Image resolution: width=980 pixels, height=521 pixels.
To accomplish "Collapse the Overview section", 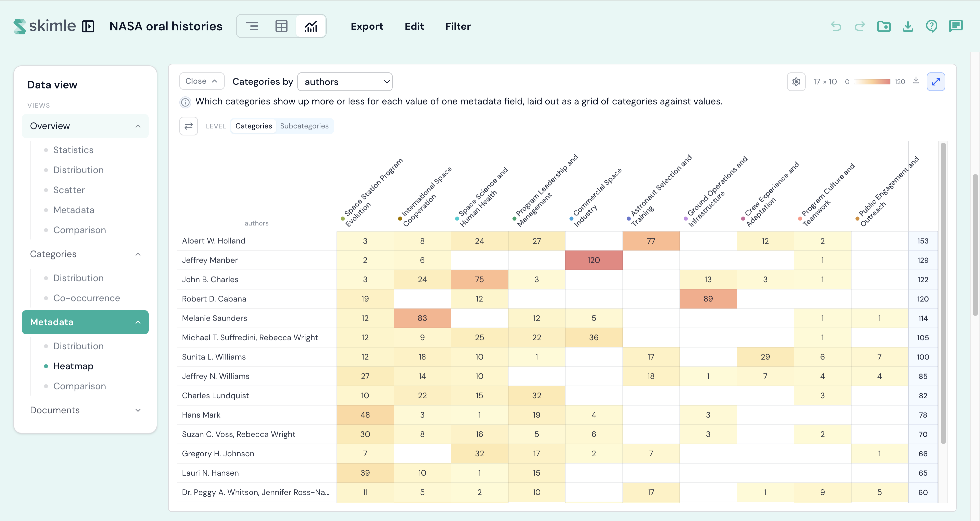I will [85, 126].
